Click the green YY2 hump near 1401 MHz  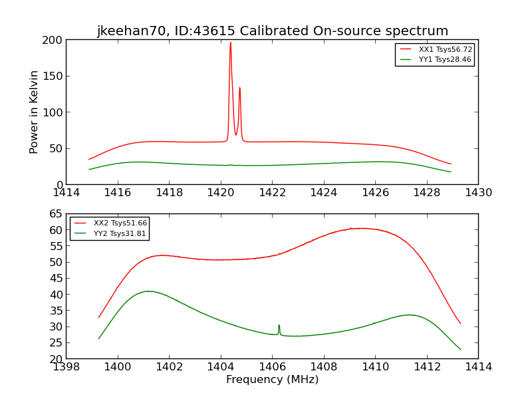(149, 291)
